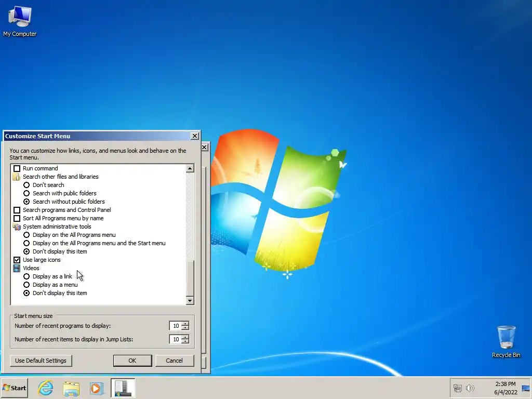The height and width of the screenshot is (399, 532).
Task: Click the Start button
Action: click(14, 388)
